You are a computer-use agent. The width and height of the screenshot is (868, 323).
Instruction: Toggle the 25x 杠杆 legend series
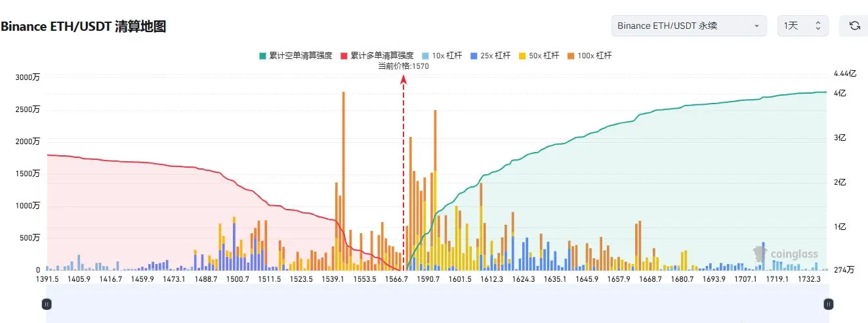click(491, 56)
